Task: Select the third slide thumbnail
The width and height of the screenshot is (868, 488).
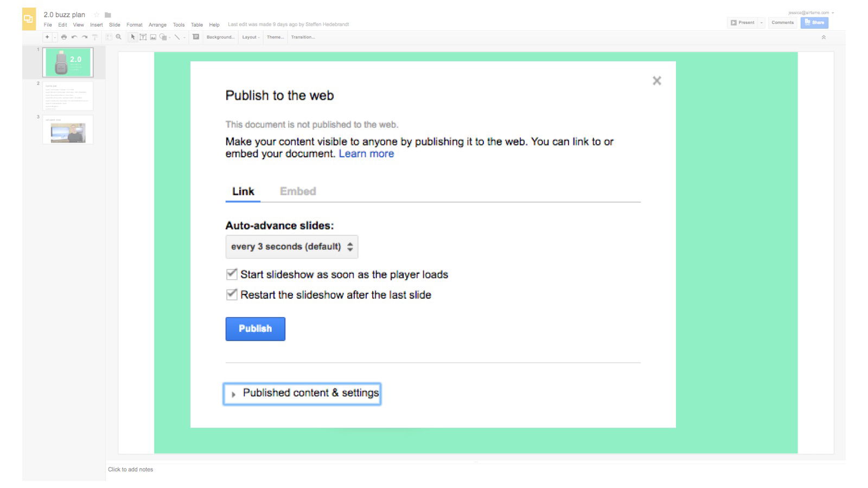Action: point(68,130)
